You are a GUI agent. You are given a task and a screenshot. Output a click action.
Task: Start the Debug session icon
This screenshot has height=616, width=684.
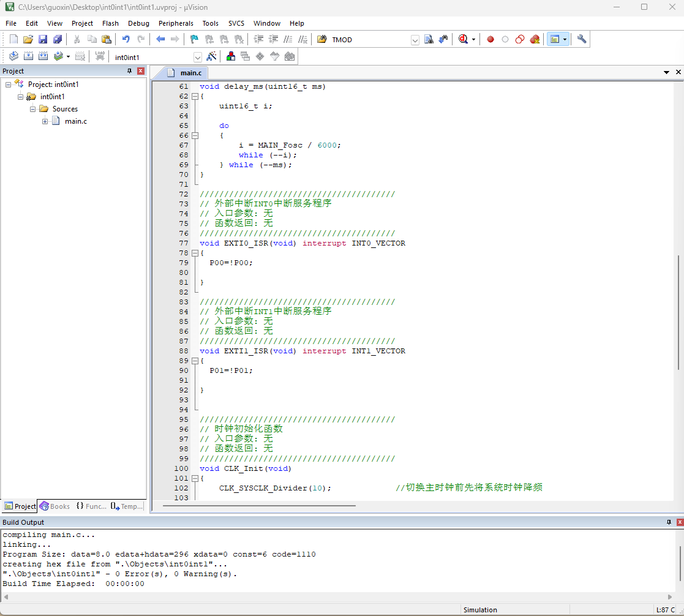tap(464, 39)
